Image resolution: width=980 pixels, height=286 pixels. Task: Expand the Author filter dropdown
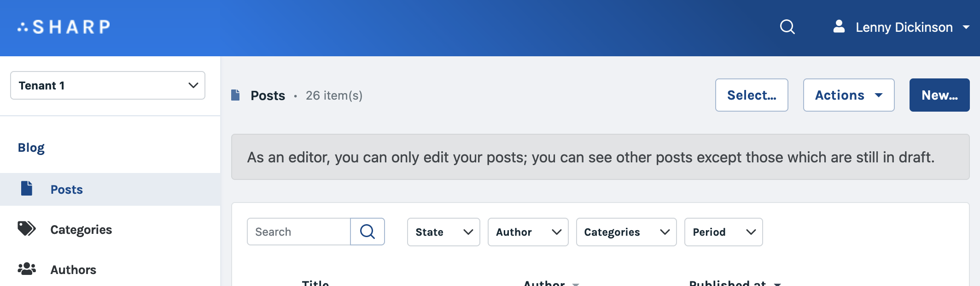point(528,232)
